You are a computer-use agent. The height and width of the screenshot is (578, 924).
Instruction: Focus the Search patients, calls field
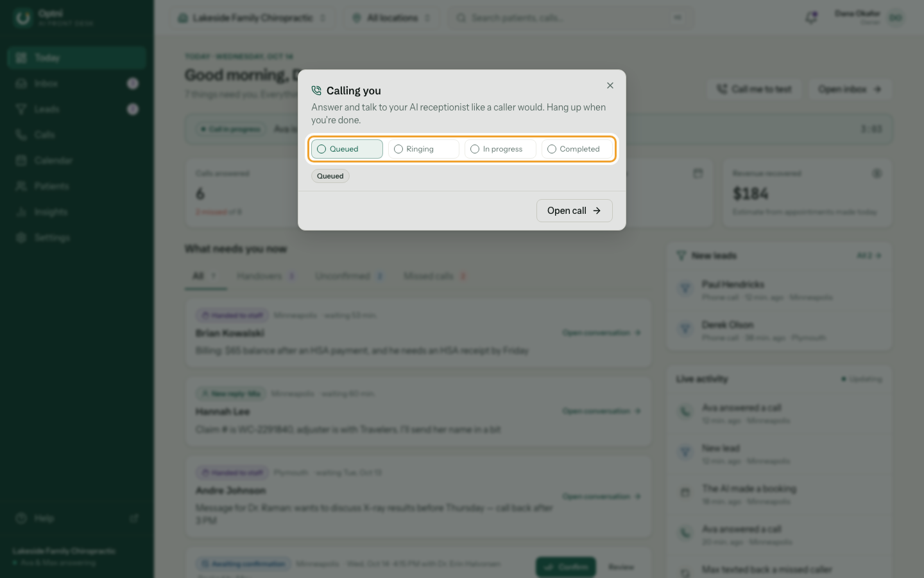pyautogui.click(x=570, y=18)
